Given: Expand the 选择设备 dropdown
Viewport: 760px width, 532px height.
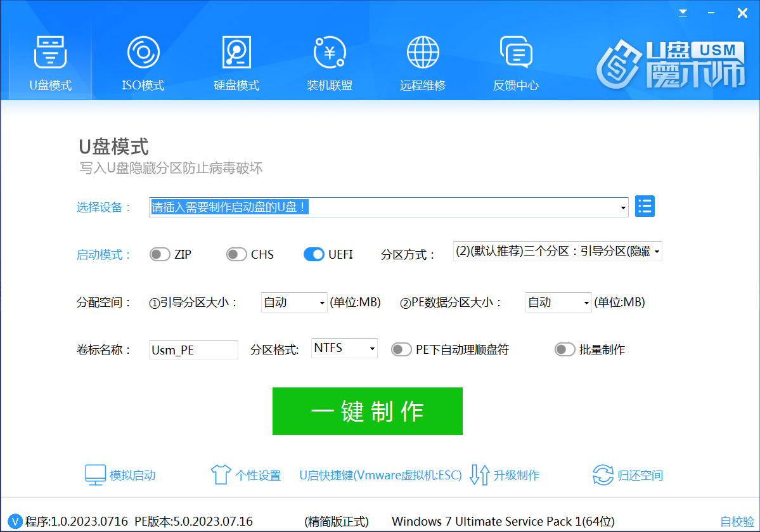Looking at the screenshot, I should coord(623,207).
